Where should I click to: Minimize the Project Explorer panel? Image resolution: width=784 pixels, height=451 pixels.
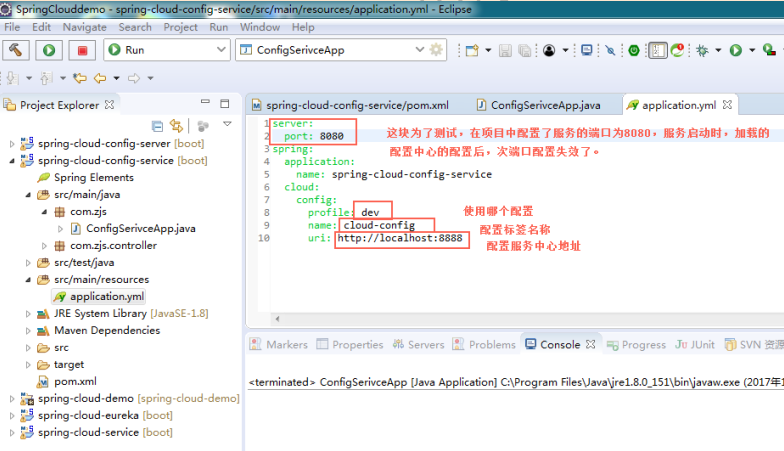(205, 102)
